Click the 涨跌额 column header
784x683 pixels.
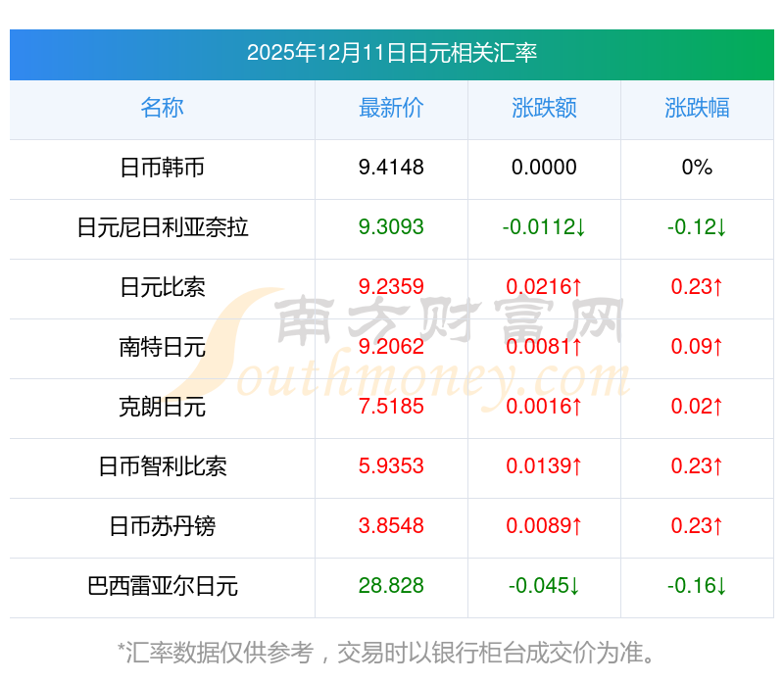[x=544, y=108]
